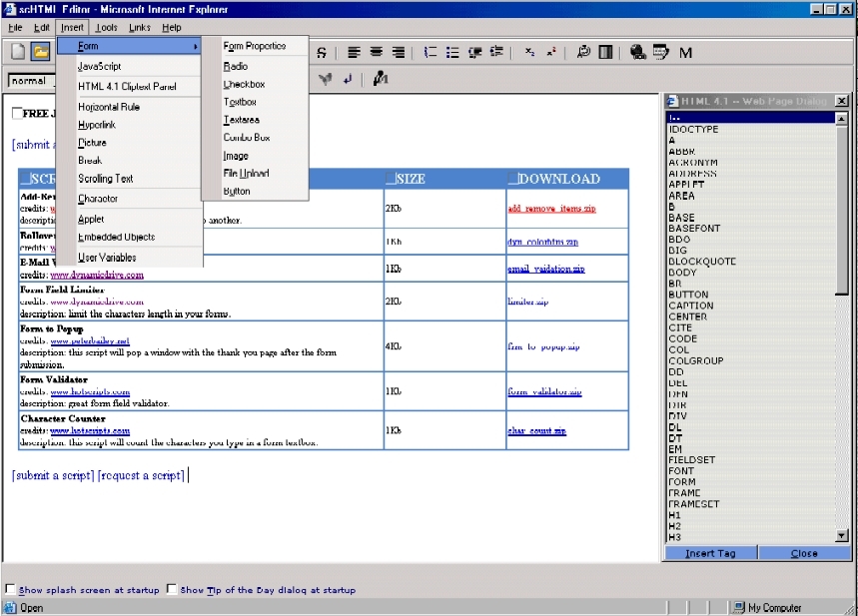Click the Insert Tag button

point(710,553)
